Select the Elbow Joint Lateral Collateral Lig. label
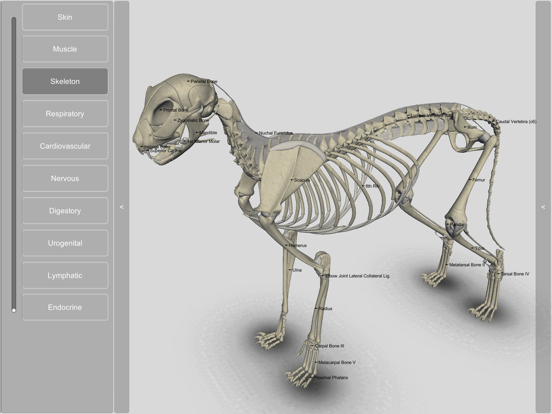 [357, 276]
